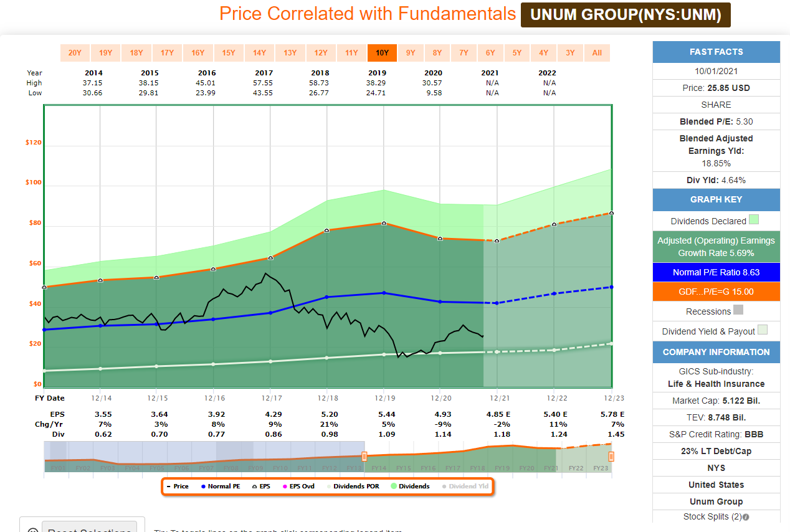Screen dimensions: 790x532
Task: Toggle the green Dividends legend item
Action: (x=410, y=486)
